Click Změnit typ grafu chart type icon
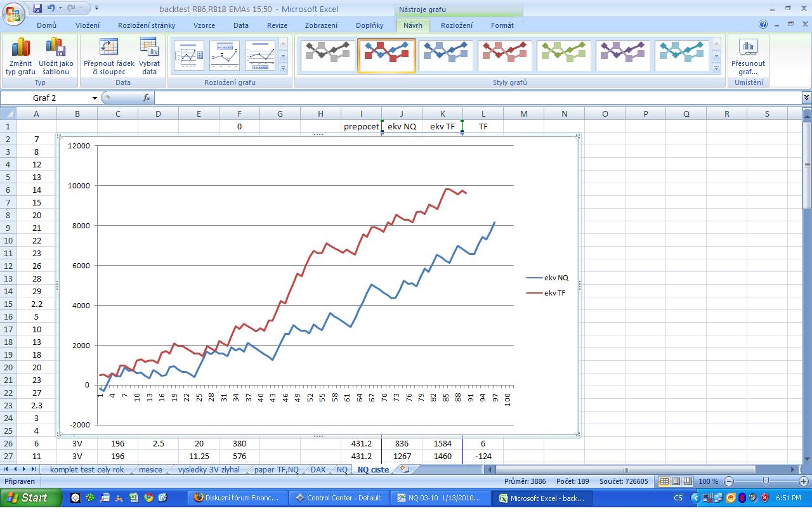The width and height of the screenshot is (812, 513). 22,56
